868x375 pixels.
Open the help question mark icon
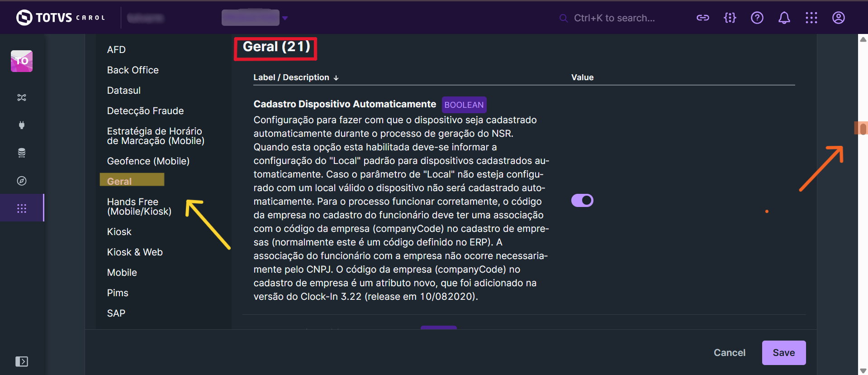tap(757, 18)
